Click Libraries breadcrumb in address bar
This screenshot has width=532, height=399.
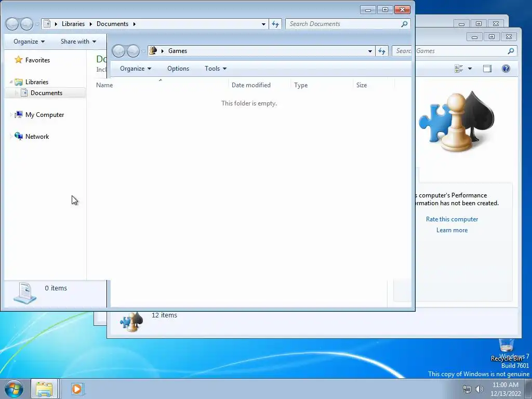[73, 24]
